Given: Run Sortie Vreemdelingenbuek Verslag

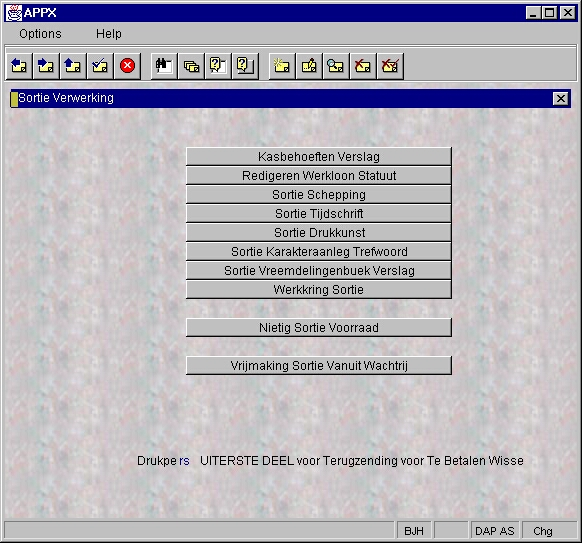Looking at the screenshot, I should click(x=319, y=271).
